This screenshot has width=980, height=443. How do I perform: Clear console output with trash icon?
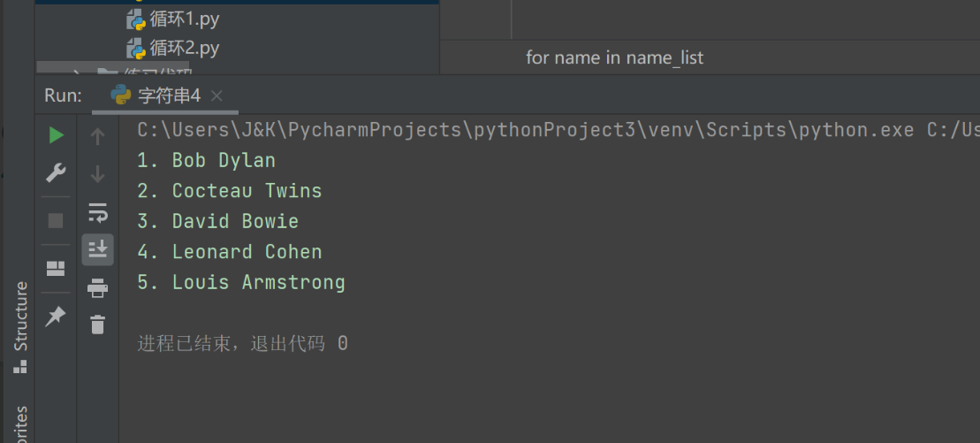pyautogui.click(x=97, y=325)
